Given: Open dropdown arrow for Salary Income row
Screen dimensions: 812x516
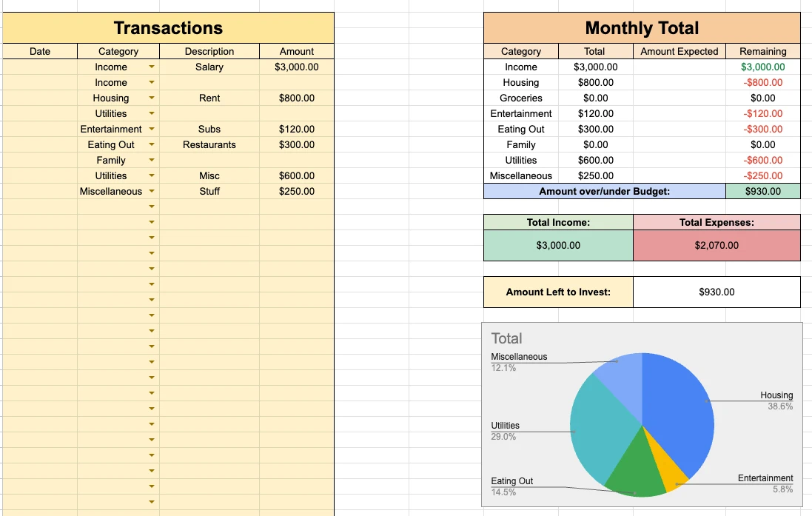Looking at the screenshot, I should pos(152,67).
